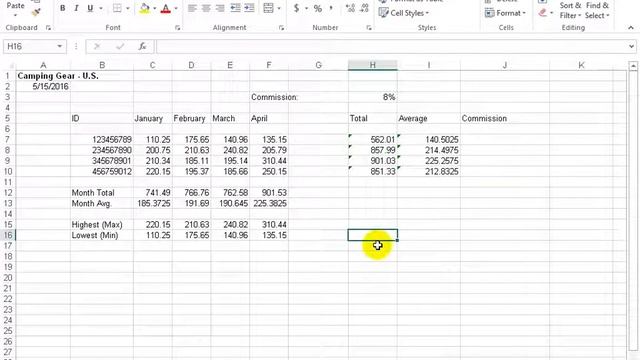Screen dimensions: 640x360
Task: Select average cell 214.4975
Action: click(x=429, y=150)
